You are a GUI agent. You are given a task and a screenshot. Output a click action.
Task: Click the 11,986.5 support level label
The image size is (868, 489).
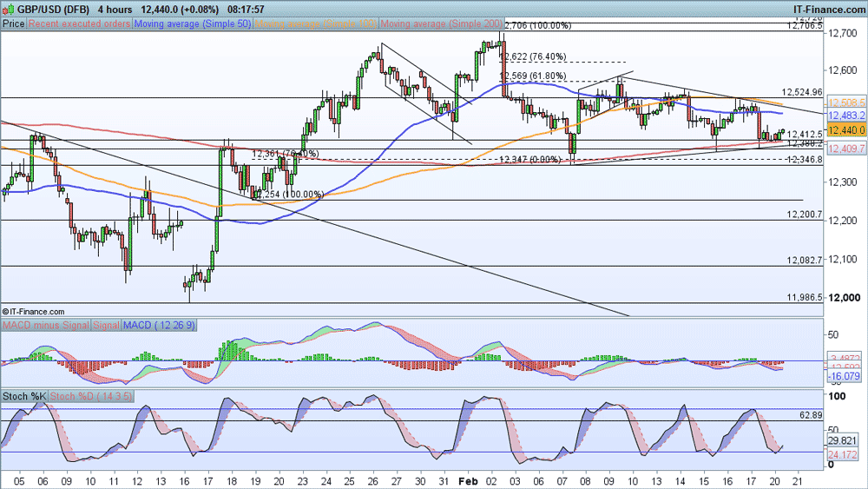click(805, 297)
